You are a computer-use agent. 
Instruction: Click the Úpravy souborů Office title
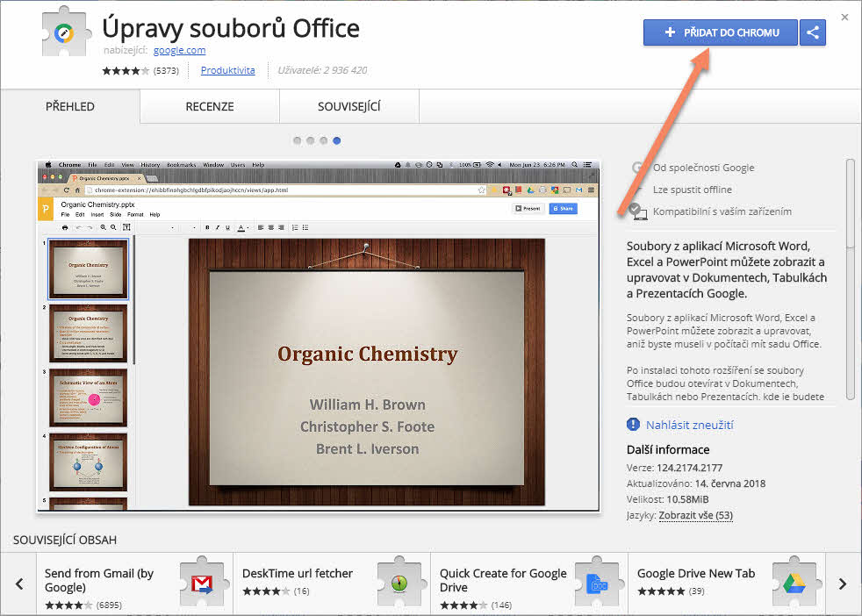pos(231,28)
